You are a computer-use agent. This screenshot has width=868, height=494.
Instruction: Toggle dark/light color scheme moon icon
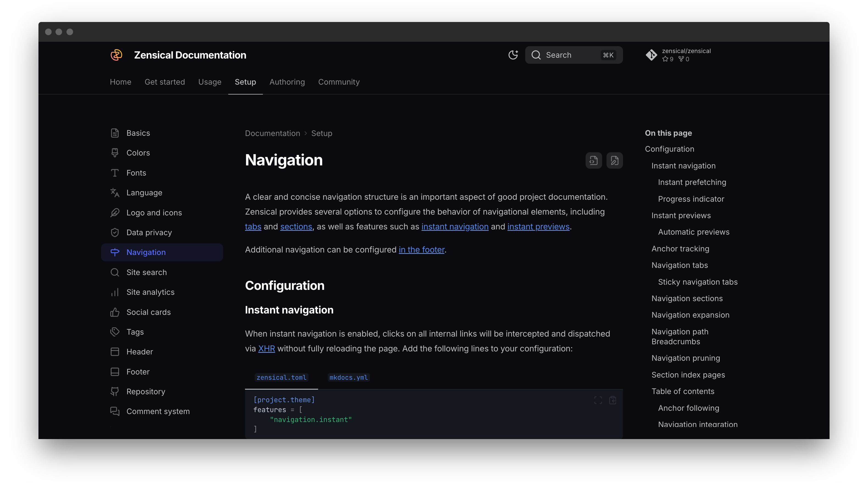coord(513,55)
